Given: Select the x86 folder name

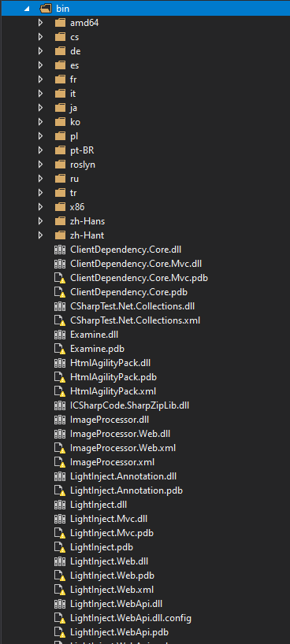Looking at the screenshot, I should [77, 206].
